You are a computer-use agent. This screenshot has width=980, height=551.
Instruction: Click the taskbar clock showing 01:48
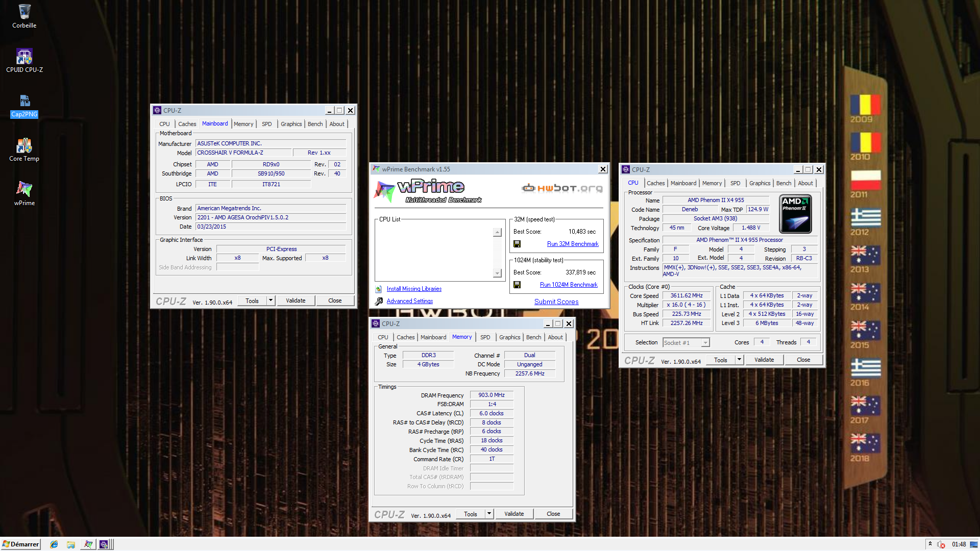click(x=959, y=544)
